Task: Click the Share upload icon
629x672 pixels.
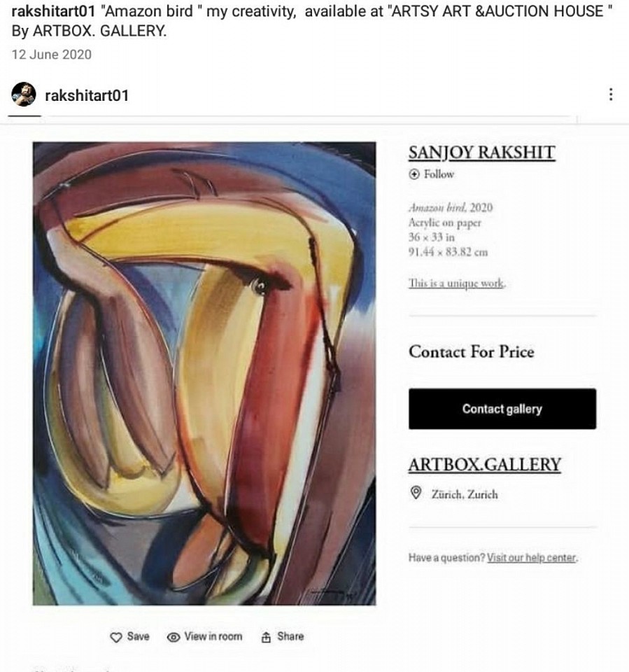Action: pyautogui.click(x=266, y=637)
